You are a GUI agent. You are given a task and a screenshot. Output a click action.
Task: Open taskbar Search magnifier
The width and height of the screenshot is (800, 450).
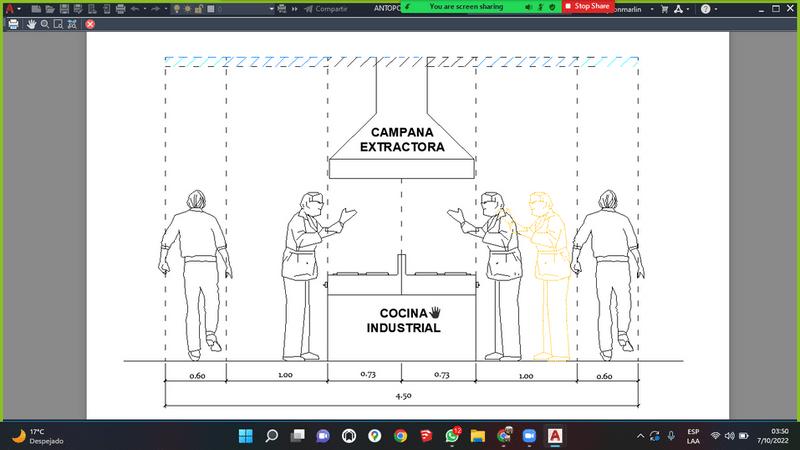tap(271, 436)
